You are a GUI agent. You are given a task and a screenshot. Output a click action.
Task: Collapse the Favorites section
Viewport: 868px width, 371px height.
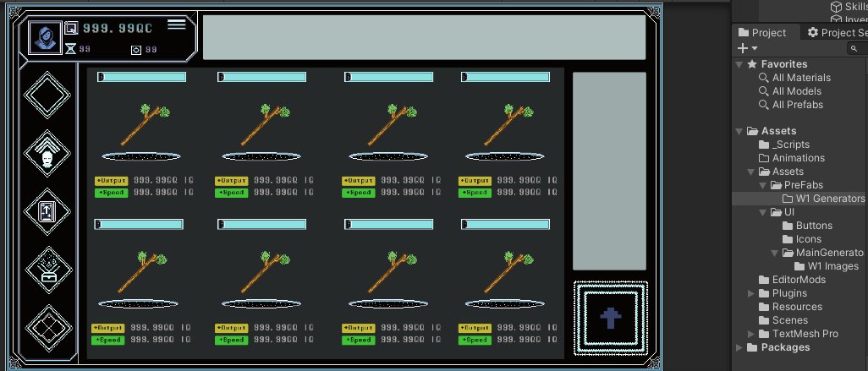[739, 64]
